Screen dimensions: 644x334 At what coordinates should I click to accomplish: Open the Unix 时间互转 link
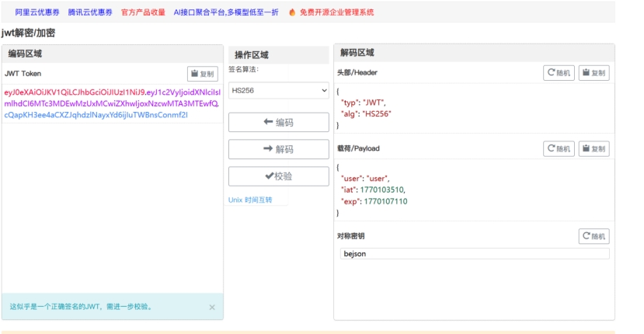(x=250, y=200)
